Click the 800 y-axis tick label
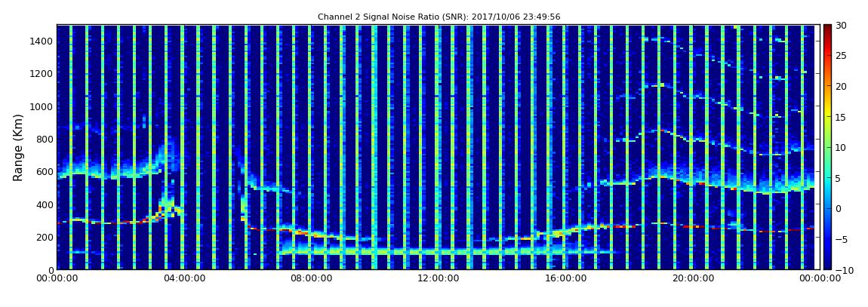This screenshot has width=868, height=307. (x=45, y=140)
